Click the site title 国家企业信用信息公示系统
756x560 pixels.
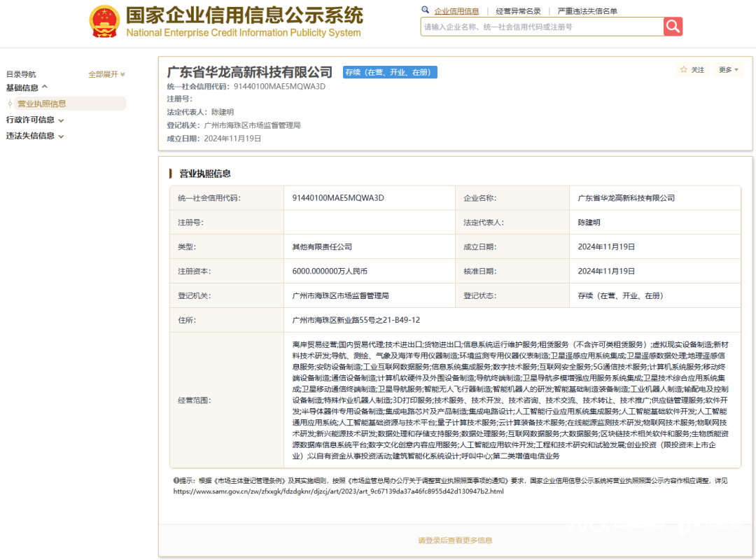coord(244,15)
